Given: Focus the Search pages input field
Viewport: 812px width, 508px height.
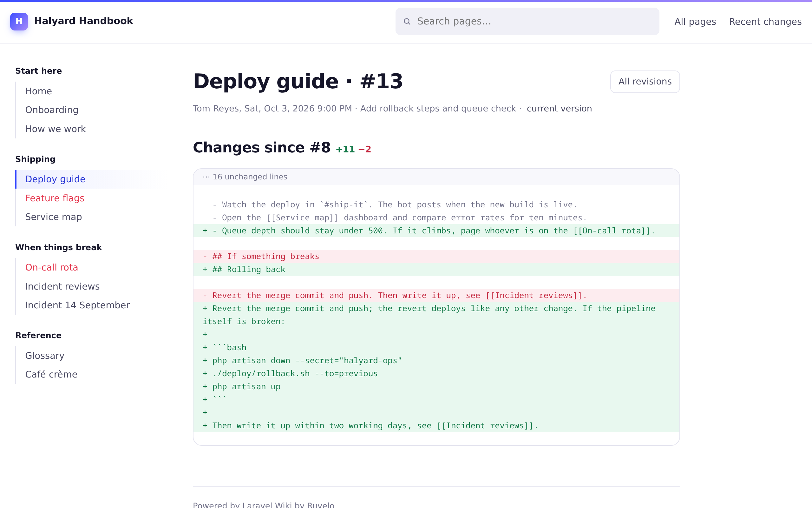Looking at the screenshot, I should click(x=527, y=22).
